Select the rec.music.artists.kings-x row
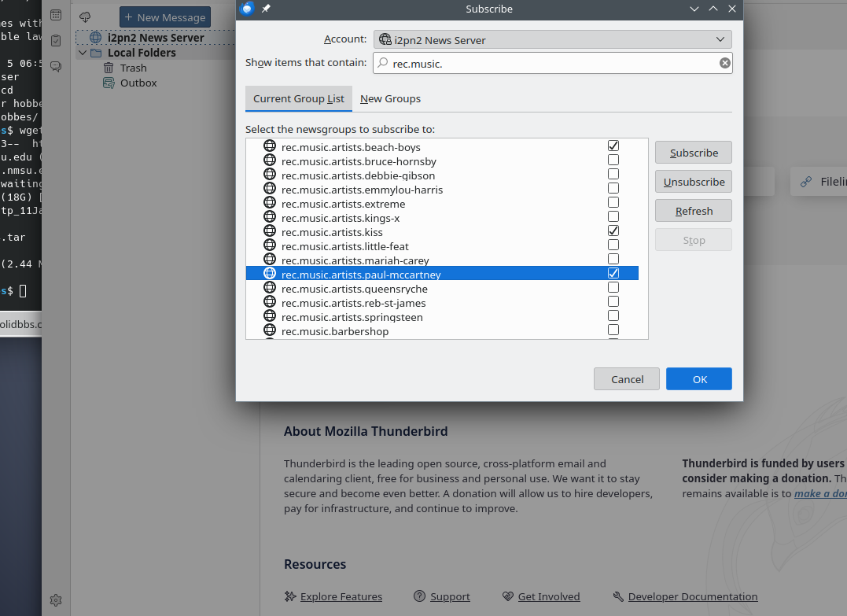 (442, 218)
